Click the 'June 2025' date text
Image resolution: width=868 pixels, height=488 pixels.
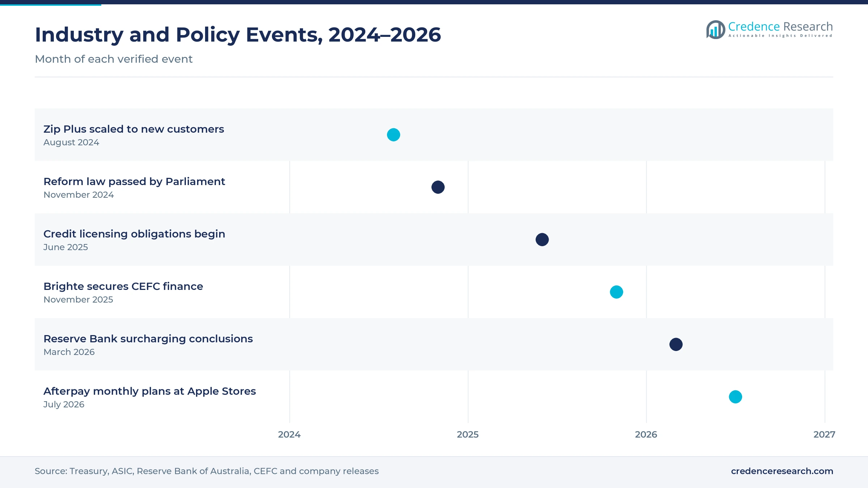click(x=65, y=247)
